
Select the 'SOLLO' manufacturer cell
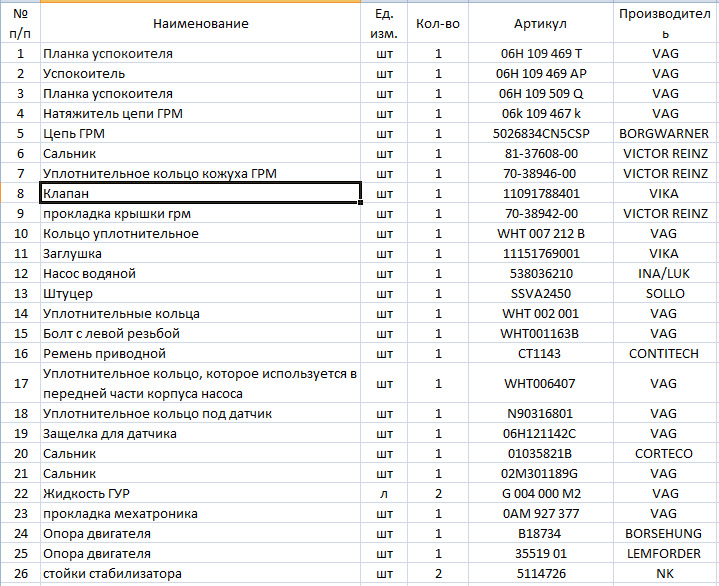(x=666, y=293)
